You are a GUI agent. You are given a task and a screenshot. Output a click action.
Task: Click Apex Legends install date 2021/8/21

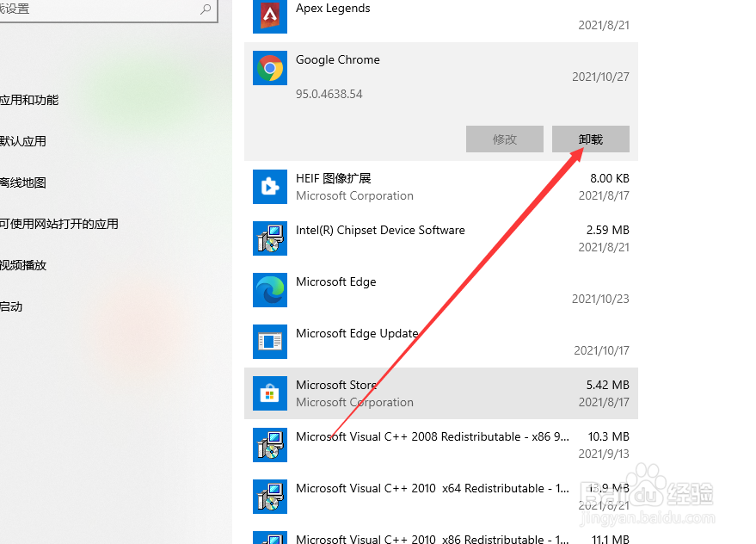pyautogui.click(x=604, y=26)
